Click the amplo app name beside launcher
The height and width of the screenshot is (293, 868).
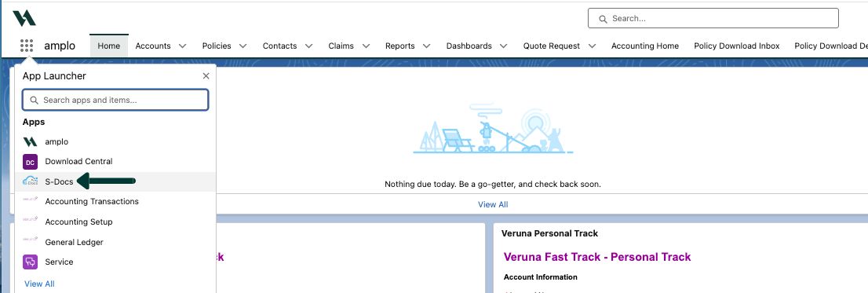[60, 46]
